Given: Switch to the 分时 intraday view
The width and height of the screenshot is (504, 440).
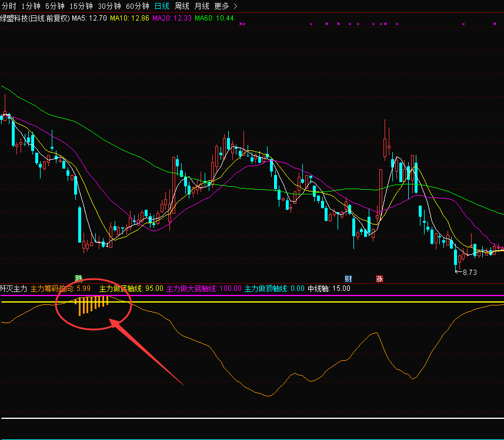Looking at the screenshot, I should coord(9,6).
